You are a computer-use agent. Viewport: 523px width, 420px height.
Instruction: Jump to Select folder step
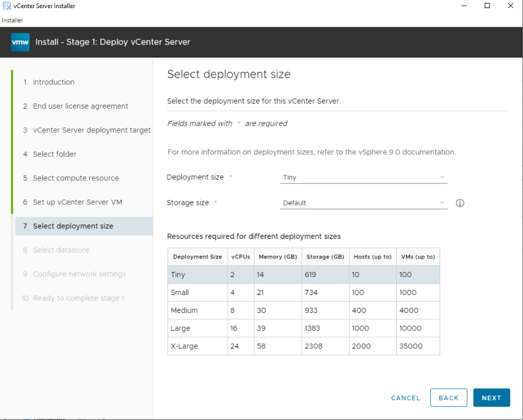click(54, 154)
